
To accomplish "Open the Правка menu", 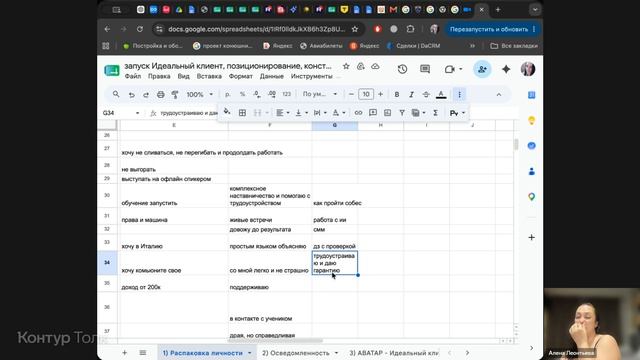I will [x=159, y=76].
